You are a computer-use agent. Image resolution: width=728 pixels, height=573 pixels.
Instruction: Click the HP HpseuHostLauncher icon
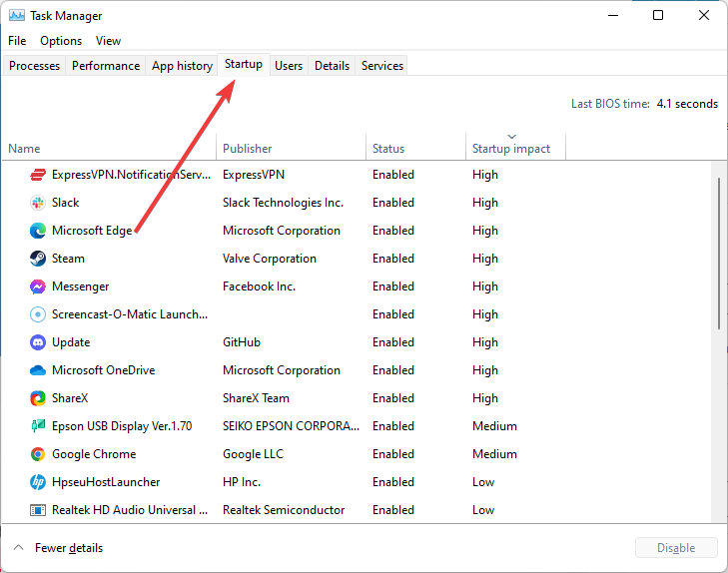pyautogui.click(x=37, y=482)
